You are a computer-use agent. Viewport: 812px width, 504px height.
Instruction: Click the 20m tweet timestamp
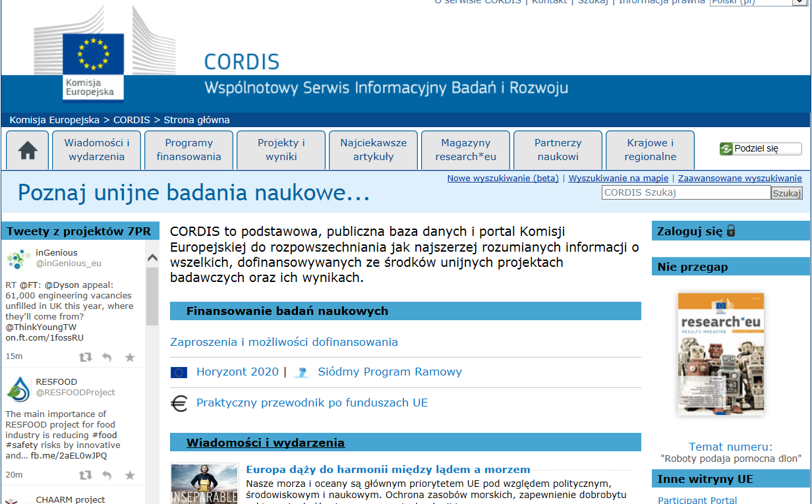(14, 474)
